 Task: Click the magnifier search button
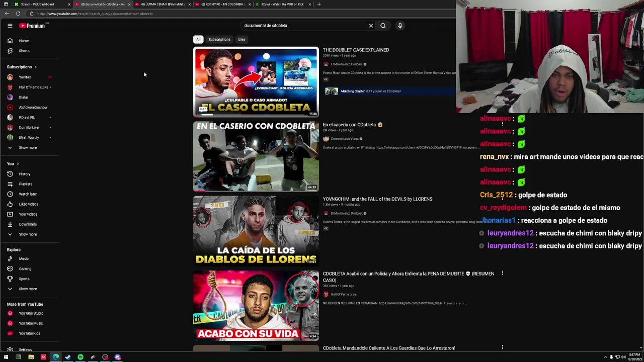click(383, 26)
